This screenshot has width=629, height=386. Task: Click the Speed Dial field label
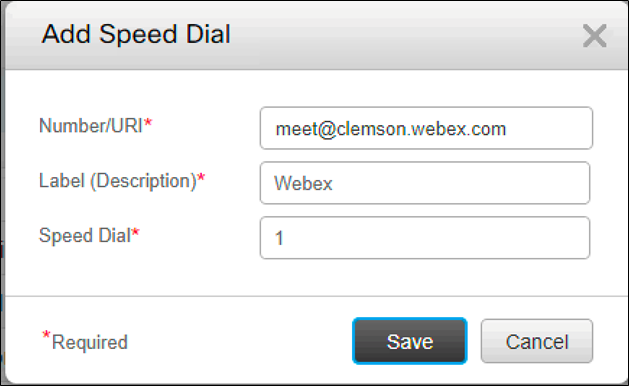coord(85,235)
